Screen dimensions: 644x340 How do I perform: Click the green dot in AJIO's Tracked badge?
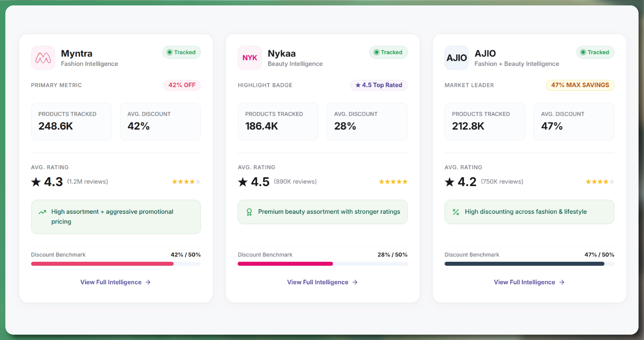583,52
